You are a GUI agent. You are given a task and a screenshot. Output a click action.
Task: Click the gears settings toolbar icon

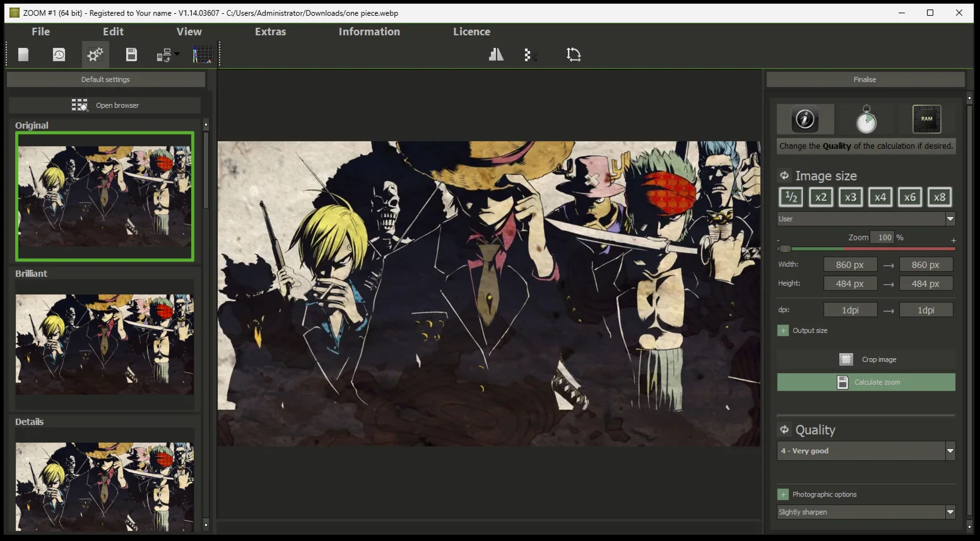(95, 55)
